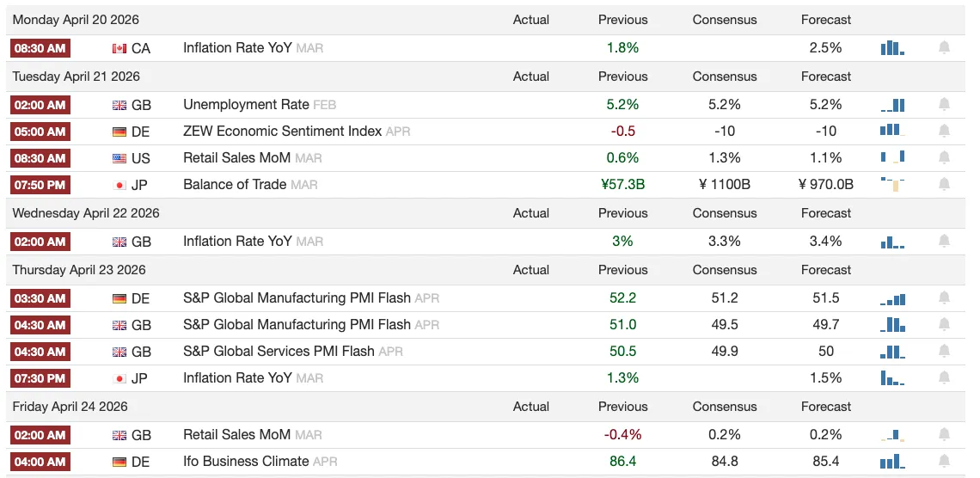Click chart icon for Ifo Business Climate
Screen dimensions: 980x478
click(892, 462)
